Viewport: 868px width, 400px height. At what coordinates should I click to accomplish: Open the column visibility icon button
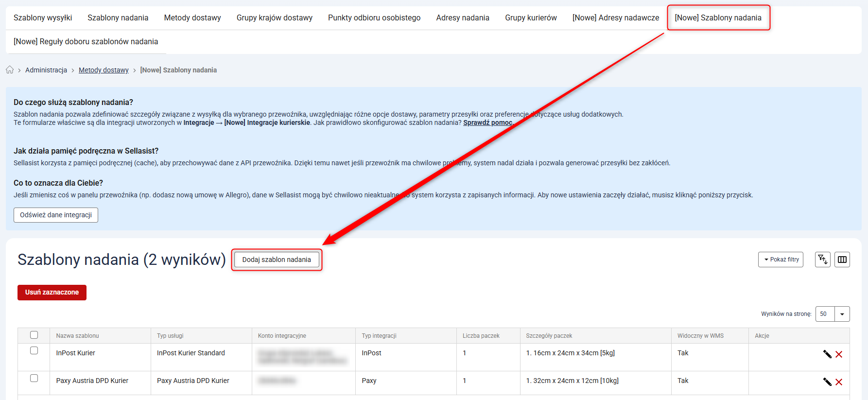(842, 260)
